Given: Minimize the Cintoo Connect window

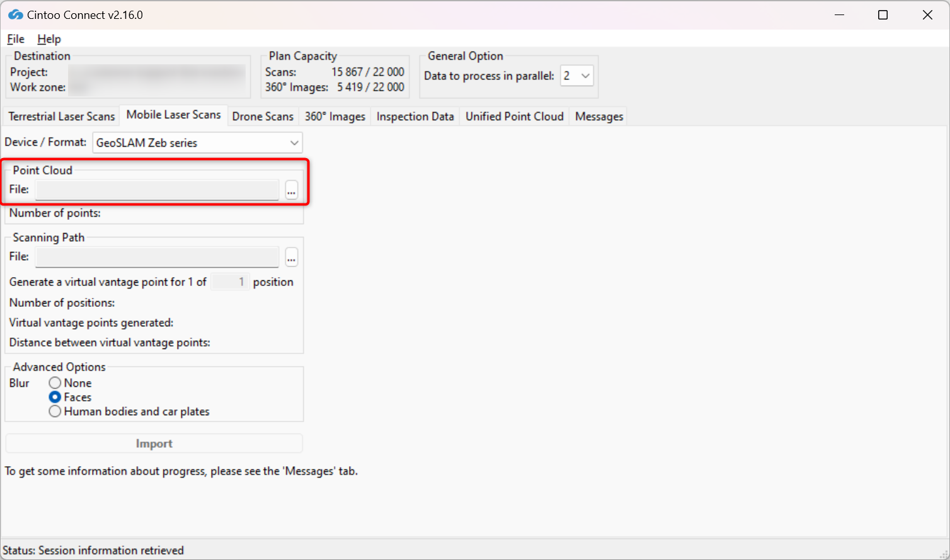Looking at the screenshot, I should (x=839, y=15).
